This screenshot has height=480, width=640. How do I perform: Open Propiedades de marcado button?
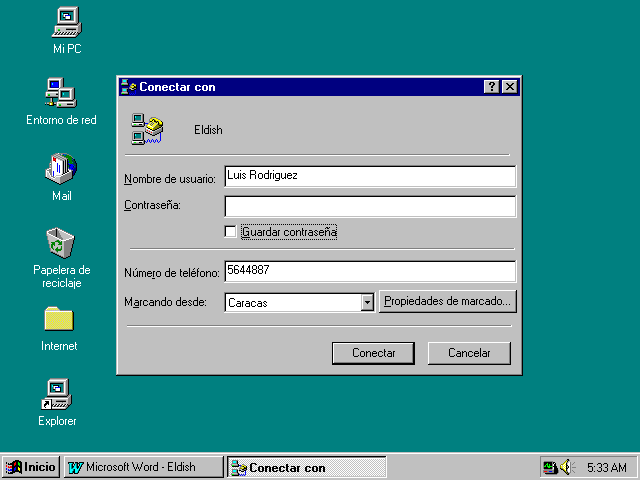[448, 302]
